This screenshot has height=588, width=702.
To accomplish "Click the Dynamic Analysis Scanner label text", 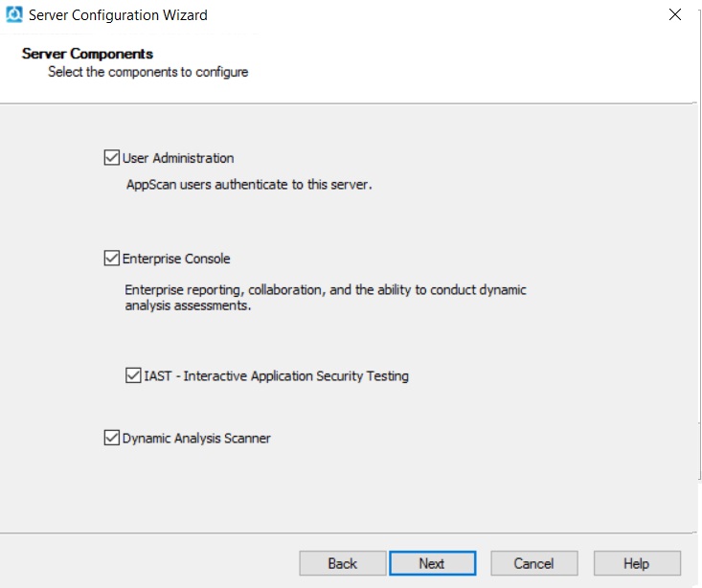I will (196, 439).
